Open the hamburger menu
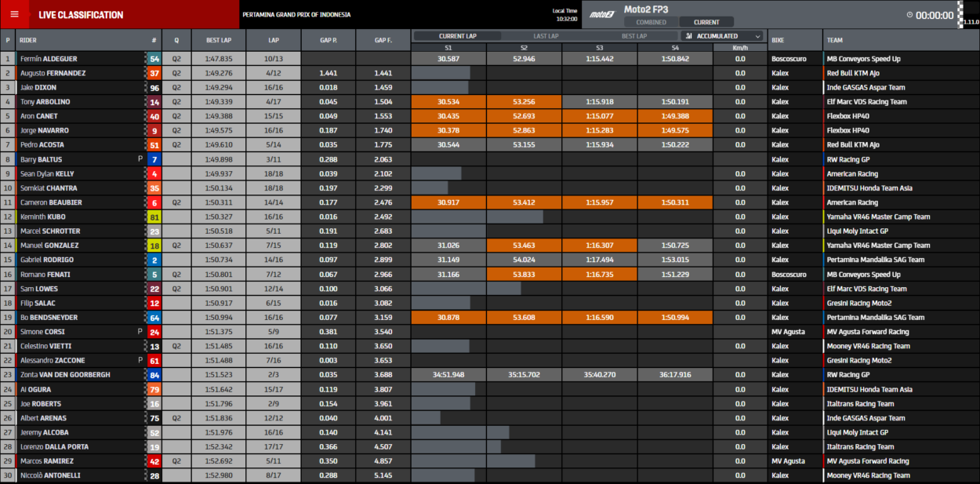 click(x=14, y=14)
